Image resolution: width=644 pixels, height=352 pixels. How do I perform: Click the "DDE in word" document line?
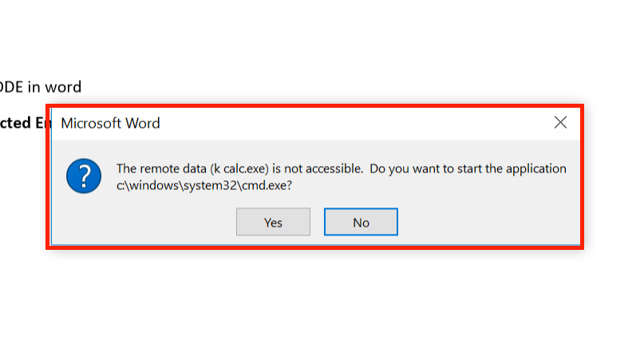[40, 86]
